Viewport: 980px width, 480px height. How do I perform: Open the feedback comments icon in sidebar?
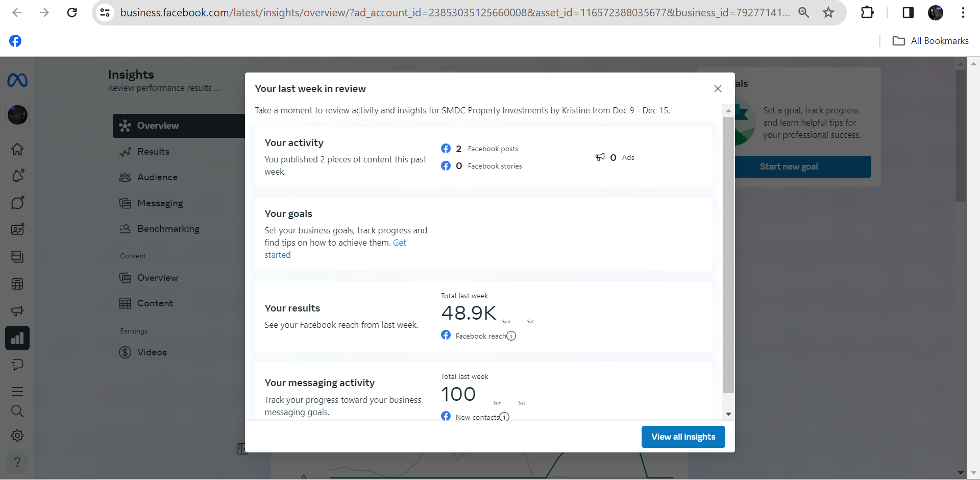pyautogui.click(x=17, y=365)
